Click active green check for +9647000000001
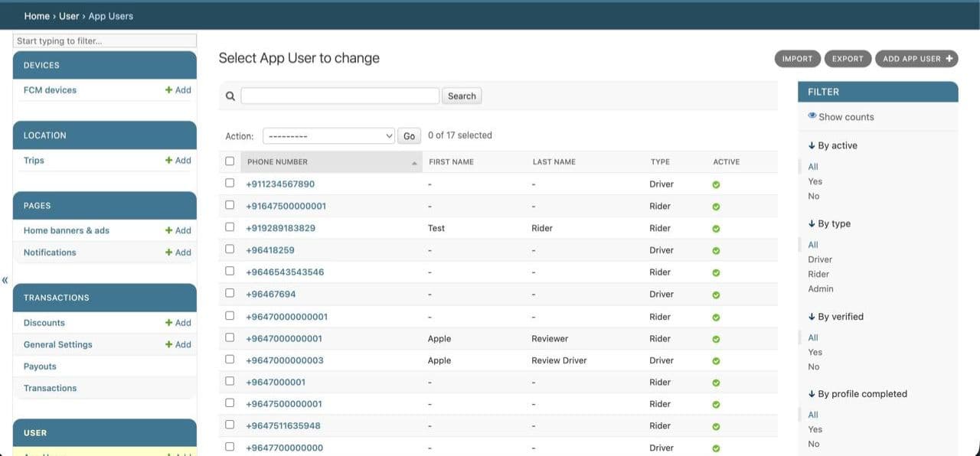 click(x=716, y=339)
